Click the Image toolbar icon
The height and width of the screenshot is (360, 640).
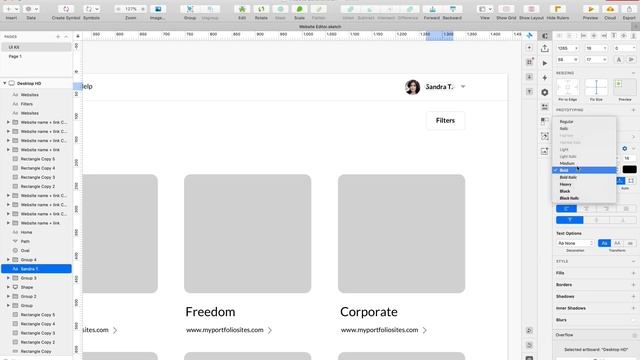pos(158,9)
